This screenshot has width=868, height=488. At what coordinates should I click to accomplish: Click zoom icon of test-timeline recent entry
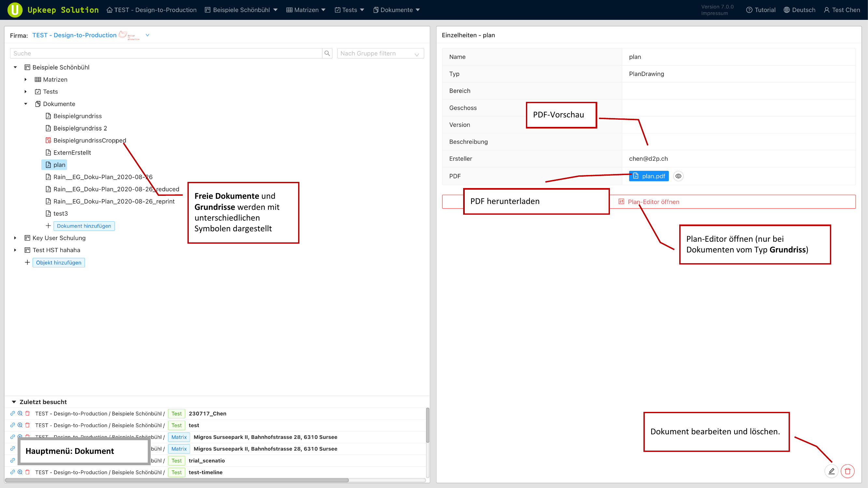tap(20, 472)
